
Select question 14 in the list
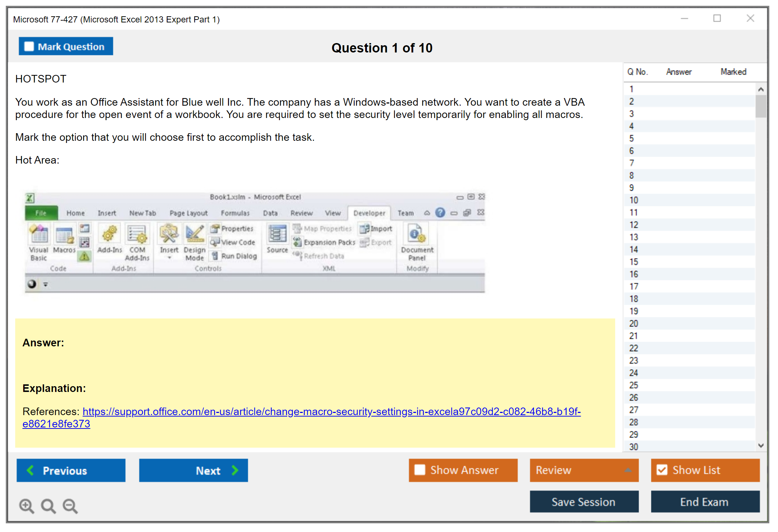(x=634, y=249)
